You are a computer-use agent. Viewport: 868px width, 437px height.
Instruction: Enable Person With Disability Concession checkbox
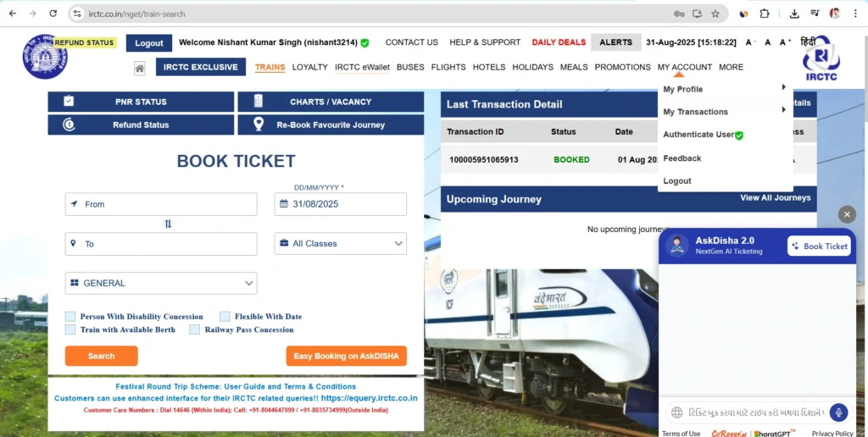[x=70, y=317]
